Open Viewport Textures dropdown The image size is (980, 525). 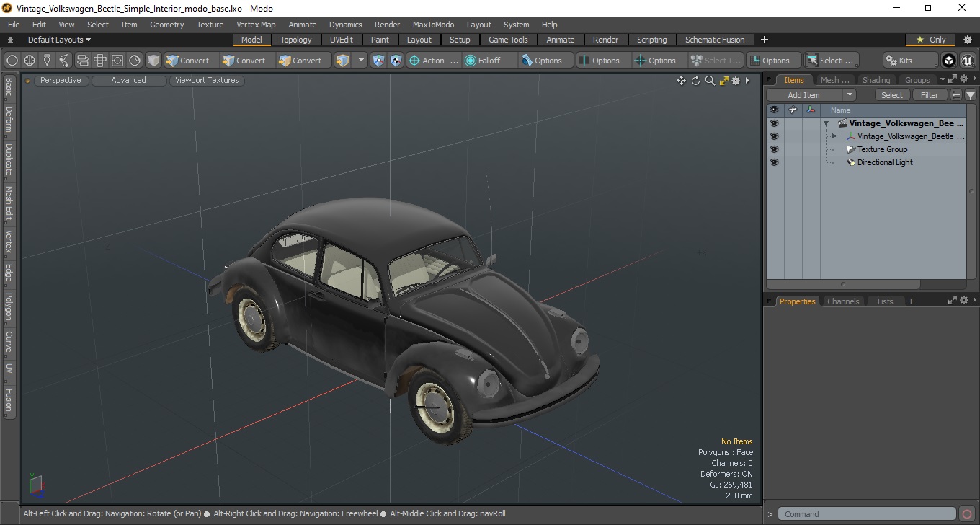tap(207, 81)
